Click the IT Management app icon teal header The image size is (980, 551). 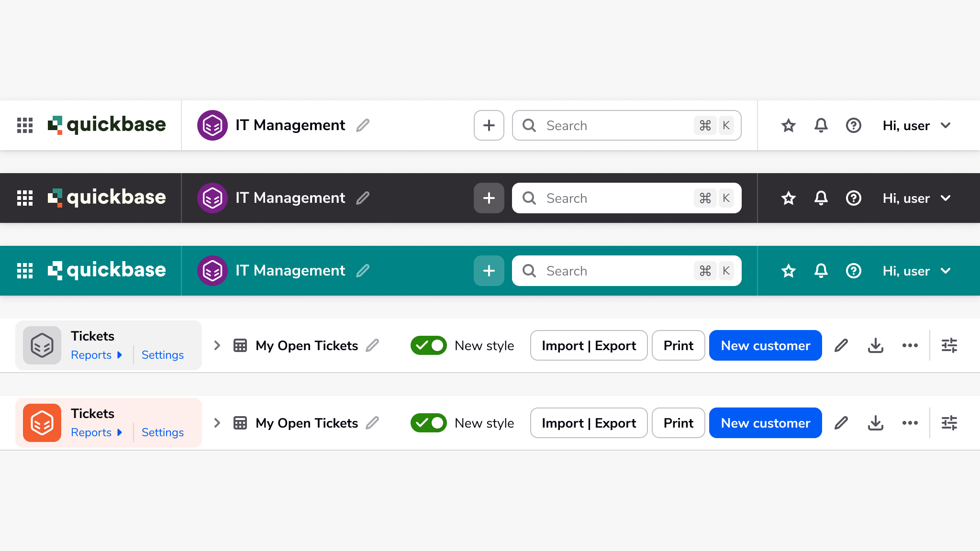(x=212, y=270)
